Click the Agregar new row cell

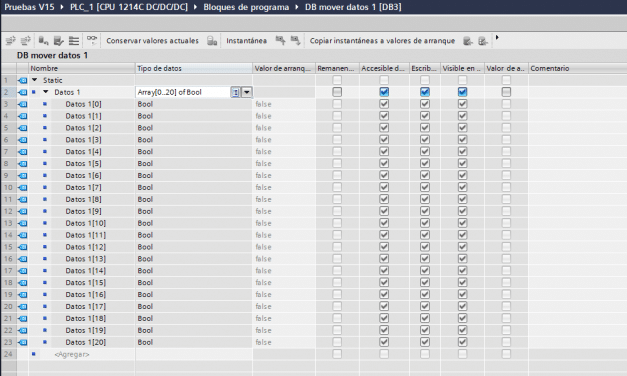pyautogui.click(x=72, y=354)
